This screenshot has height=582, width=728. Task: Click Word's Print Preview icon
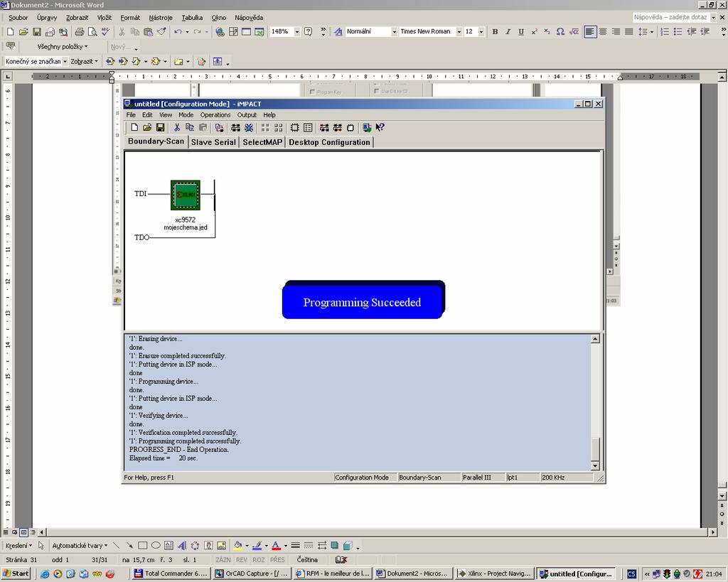click(92, 31)
